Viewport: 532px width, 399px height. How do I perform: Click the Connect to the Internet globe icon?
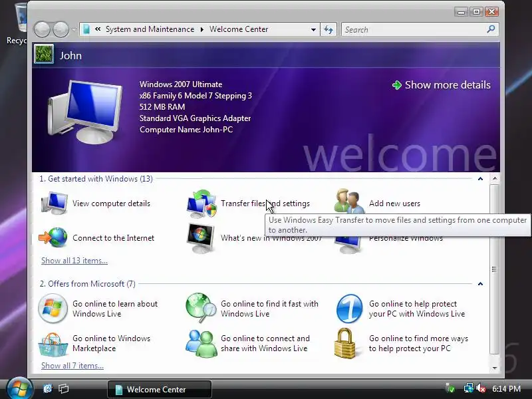click(53, 237)
